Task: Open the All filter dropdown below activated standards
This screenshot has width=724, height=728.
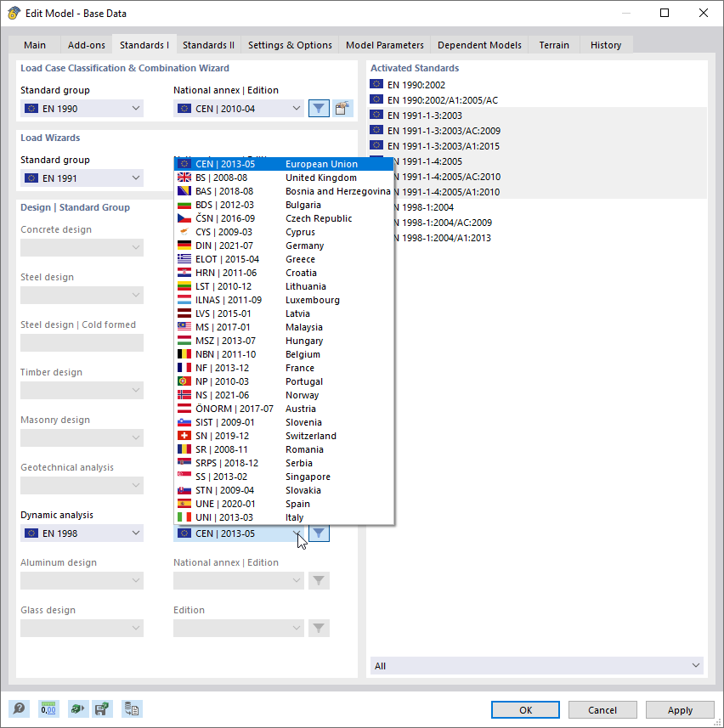Action: tap(536, 665)
